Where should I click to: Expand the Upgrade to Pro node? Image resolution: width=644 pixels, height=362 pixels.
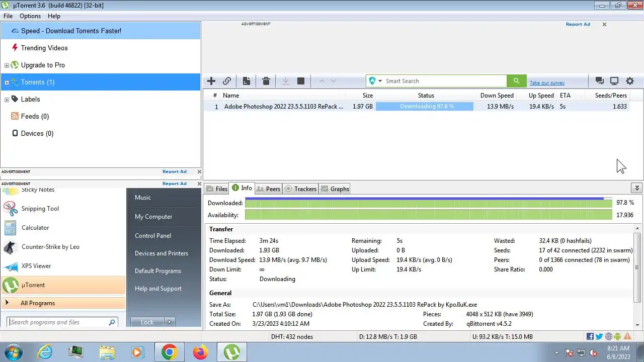click(x=7, y=65)
